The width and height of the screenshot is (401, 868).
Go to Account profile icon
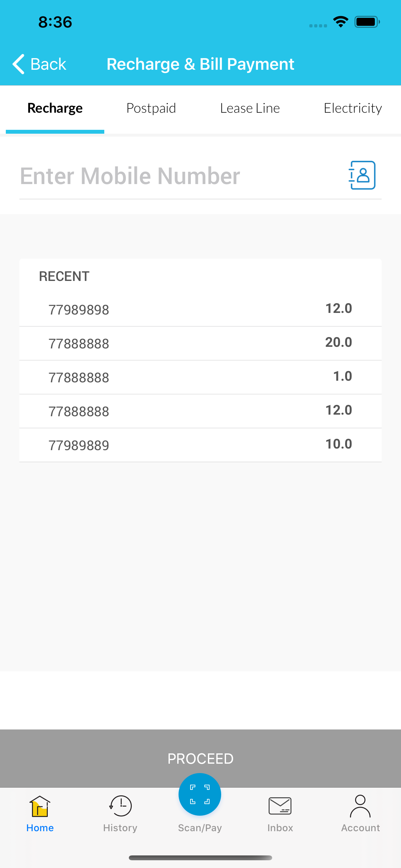coord(360,806)
